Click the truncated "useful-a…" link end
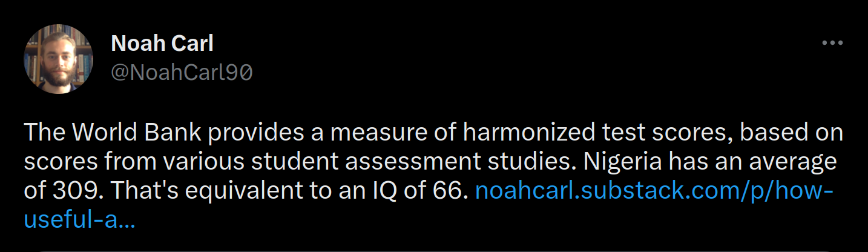 pos(79,220)
